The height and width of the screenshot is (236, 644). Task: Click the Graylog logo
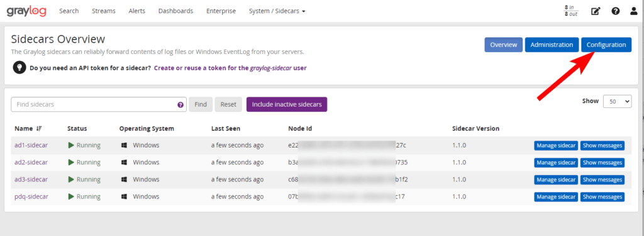tap(26, 11)
